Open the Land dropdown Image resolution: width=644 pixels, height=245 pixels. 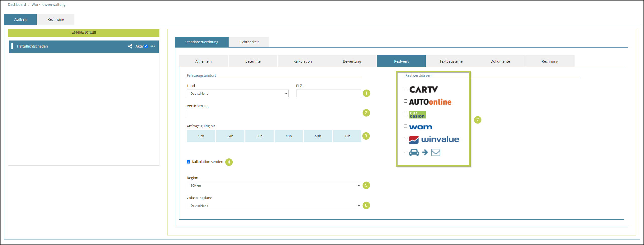(x=237, y=94)
